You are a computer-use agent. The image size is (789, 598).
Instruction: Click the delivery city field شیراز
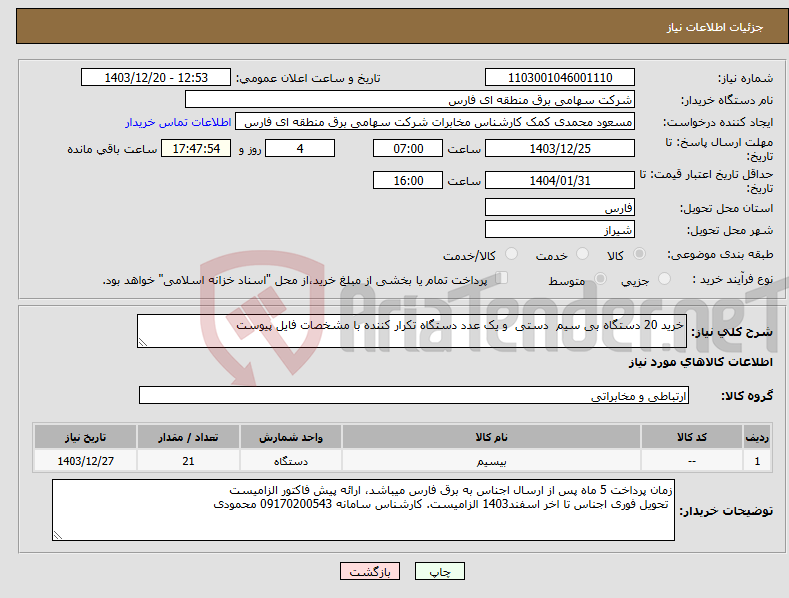(x=560, y=230)
